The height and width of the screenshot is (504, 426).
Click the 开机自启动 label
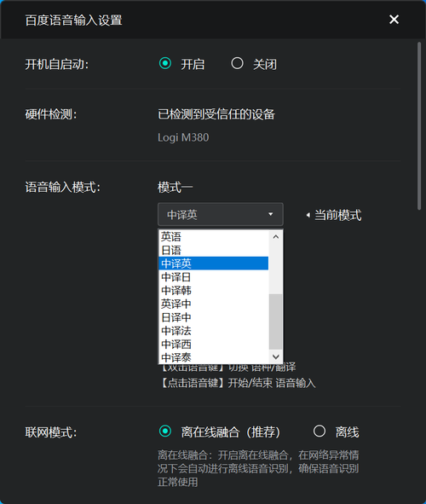[x=57, y=64]
